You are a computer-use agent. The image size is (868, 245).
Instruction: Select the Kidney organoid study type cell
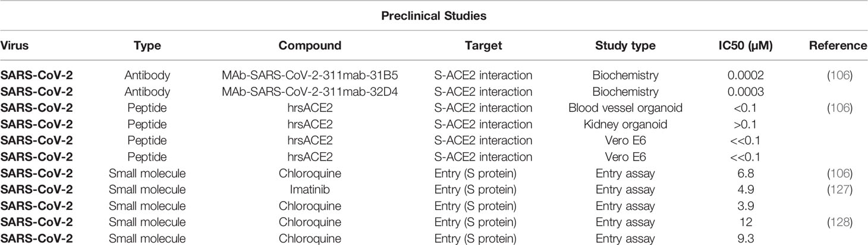pos(625,124)
